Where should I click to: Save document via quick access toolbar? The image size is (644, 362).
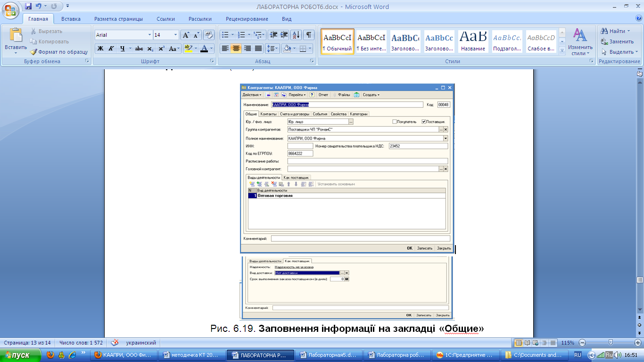[x=28, y=6]
